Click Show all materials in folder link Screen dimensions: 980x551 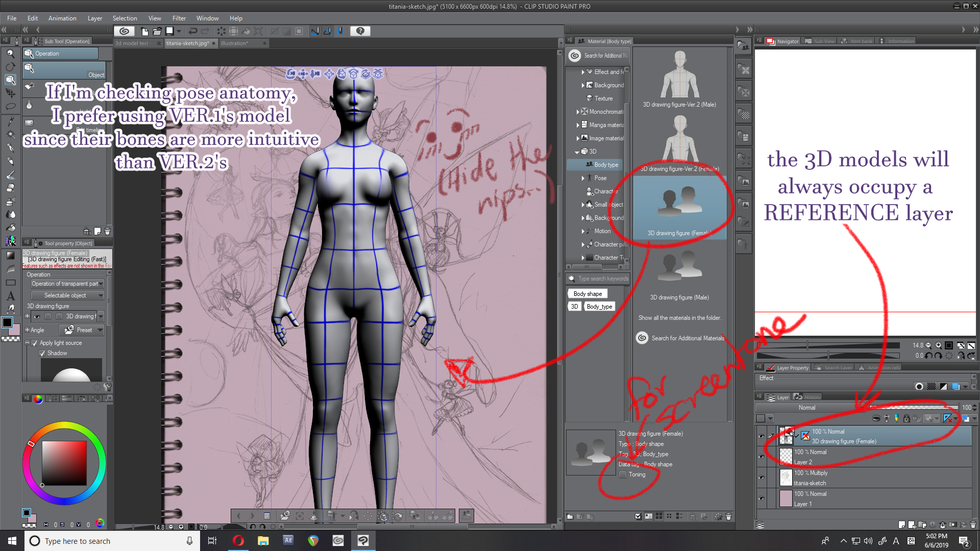click(679, 317)
